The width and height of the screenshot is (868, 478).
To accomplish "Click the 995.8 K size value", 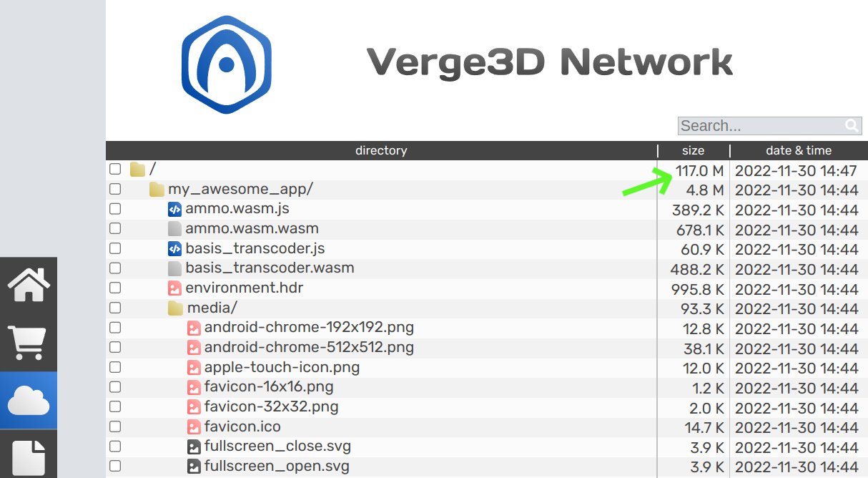I will [x=698, y=290].
